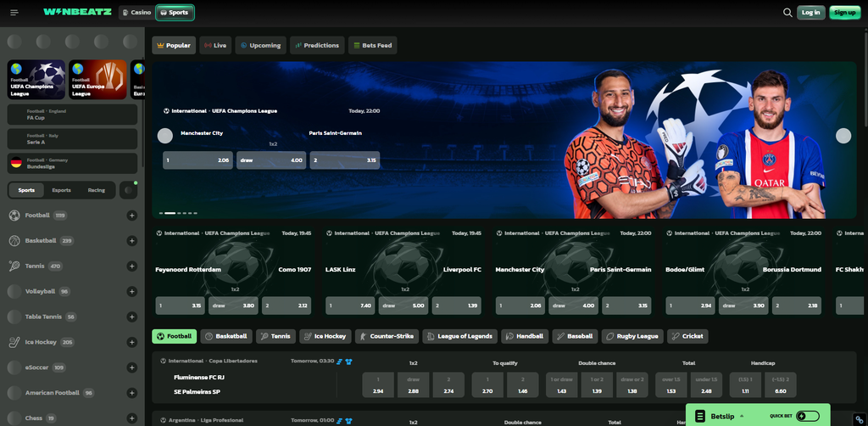Image resolution: width=868 pixels, height=426 pixels.
Task: Expand the American Football plus button
Action: 131,393
